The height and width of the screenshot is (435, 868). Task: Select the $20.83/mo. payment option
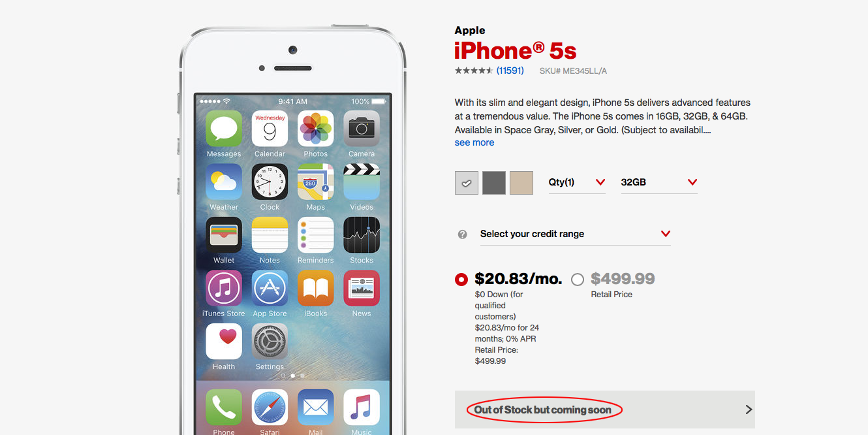(x=461, y=280)
